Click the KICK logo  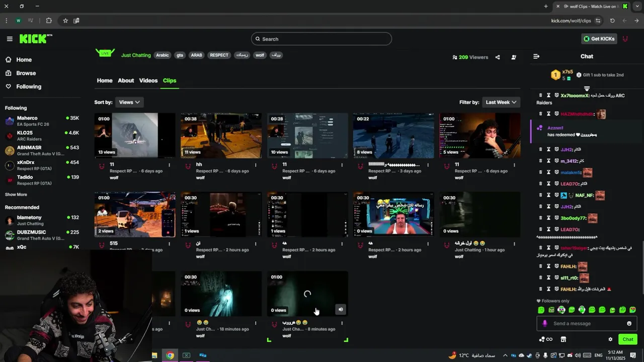[35, 39]
